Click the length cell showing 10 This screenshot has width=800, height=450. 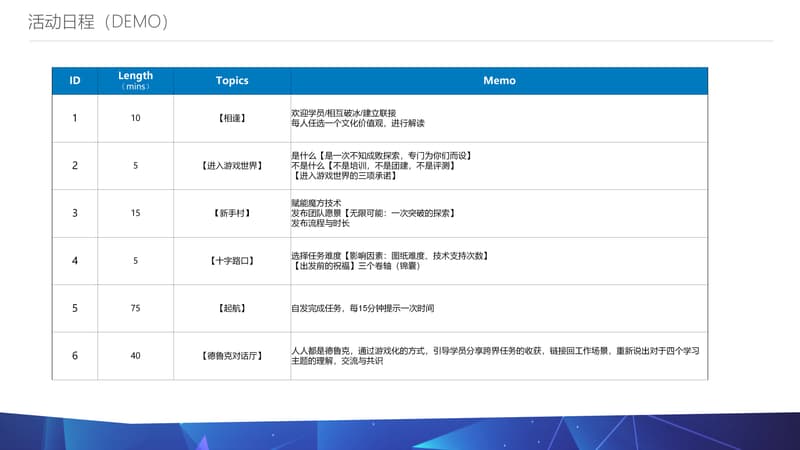(135, 118)
